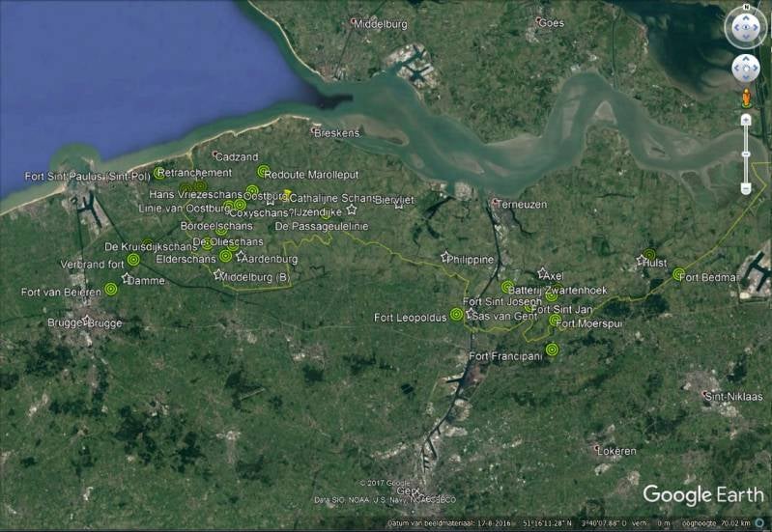Click the N north-reset button on compass

[747, 7]
